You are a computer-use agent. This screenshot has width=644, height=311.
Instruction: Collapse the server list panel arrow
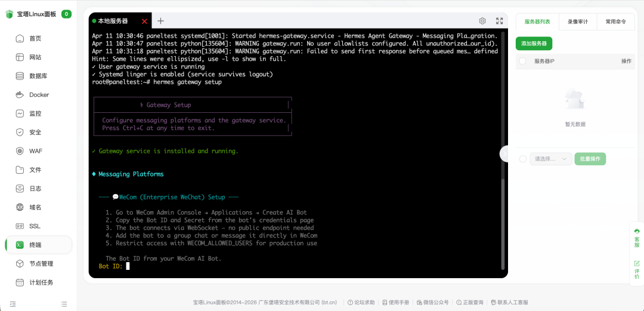504,153
